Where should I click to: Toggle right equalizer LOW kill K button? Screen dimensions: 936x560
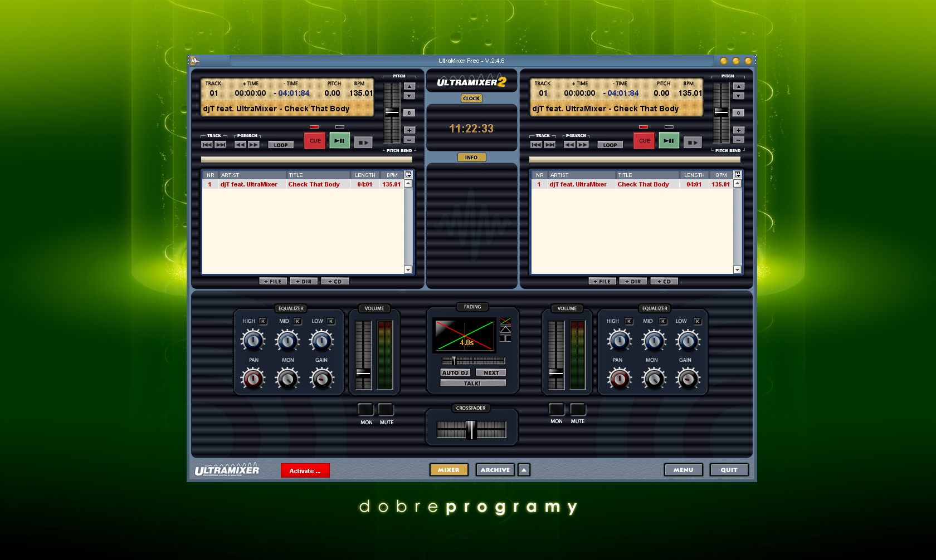pos(697,321)
